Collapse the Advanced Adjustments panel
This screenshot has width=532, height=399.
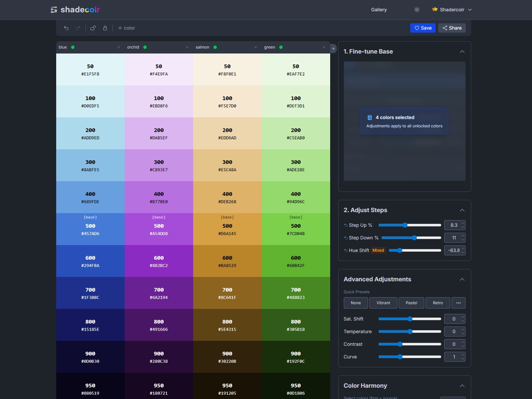coord(463,279)
